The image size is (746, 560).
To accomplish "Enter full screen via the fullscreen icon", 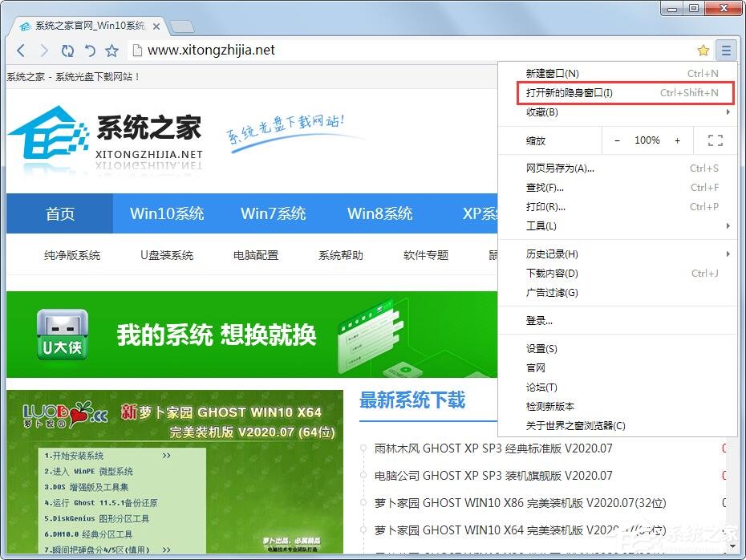I will (x=715, y=140).
